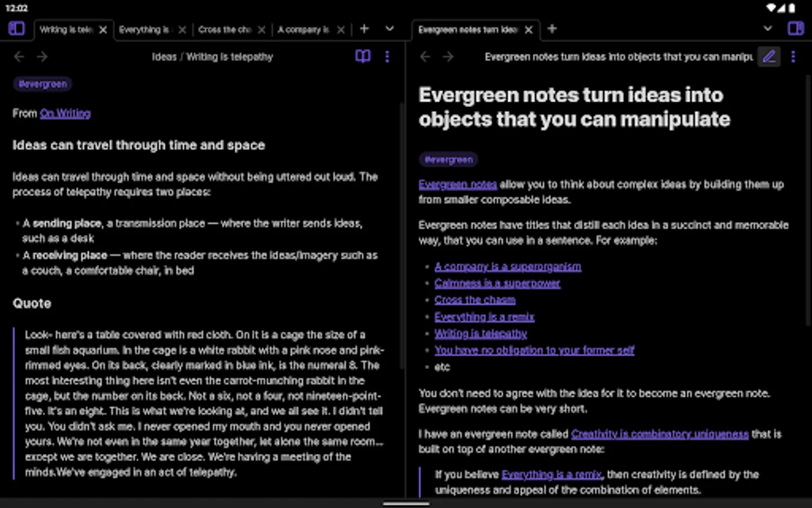Click the right note title in header bar
The image size is (812, 508).
[619, 56]
